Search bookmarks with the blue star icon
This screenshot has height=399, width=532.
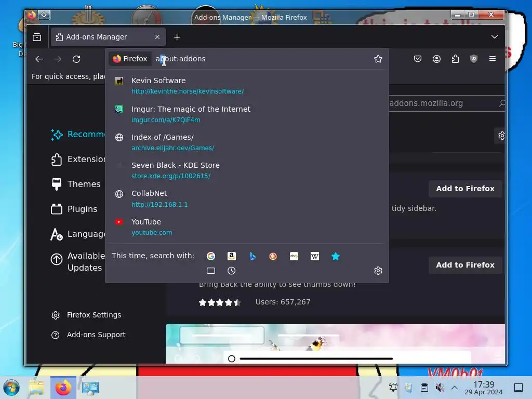point(335,256)
